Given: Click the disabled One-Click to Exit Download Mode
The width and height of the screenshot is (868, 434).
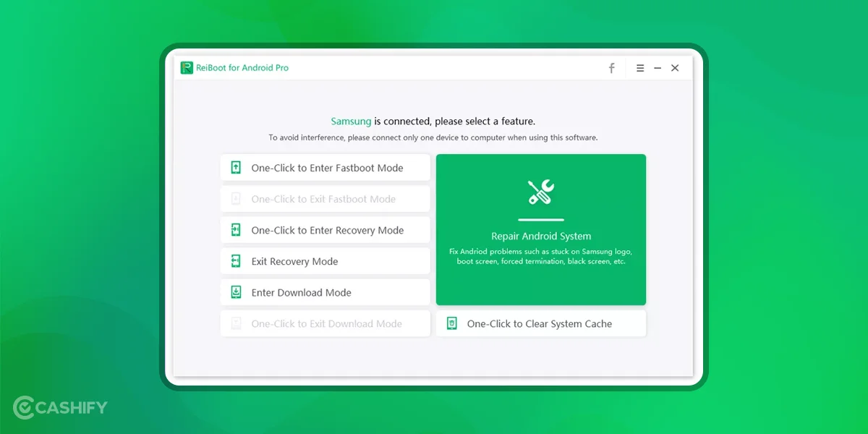Looking at the screenshot, I should pyautogui.click(x=325, y=323).
